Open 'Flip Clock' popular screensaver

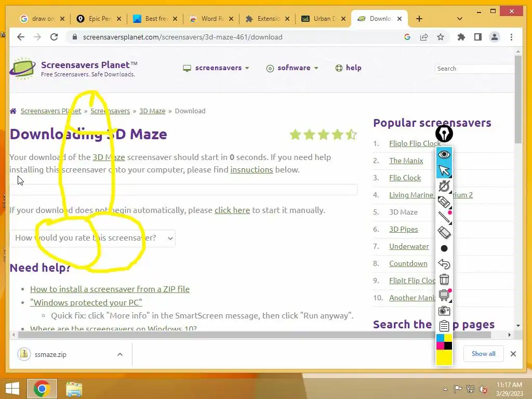(405, 178)
